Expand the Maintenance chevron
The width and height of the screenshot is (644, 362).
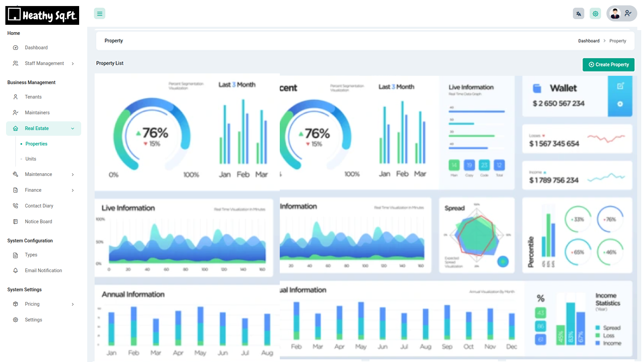pyautogui.click(x=73, y=175)
